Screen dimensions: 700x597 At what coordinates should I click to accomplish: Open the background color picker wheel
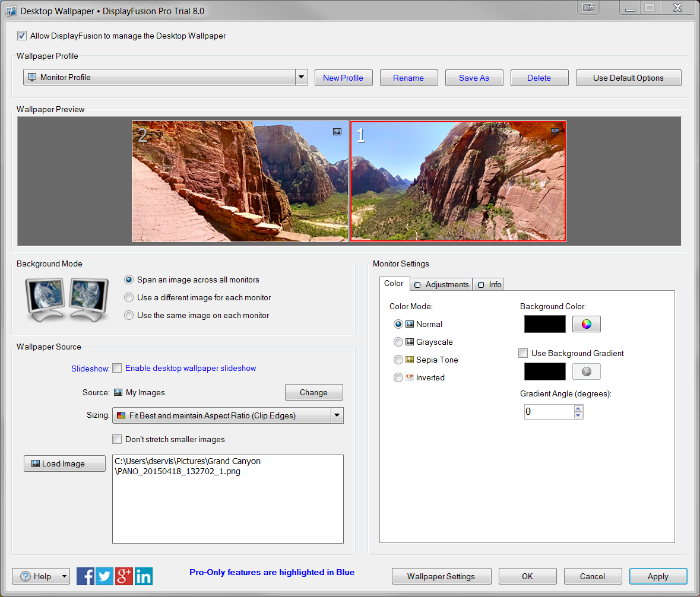click(586, 324)
